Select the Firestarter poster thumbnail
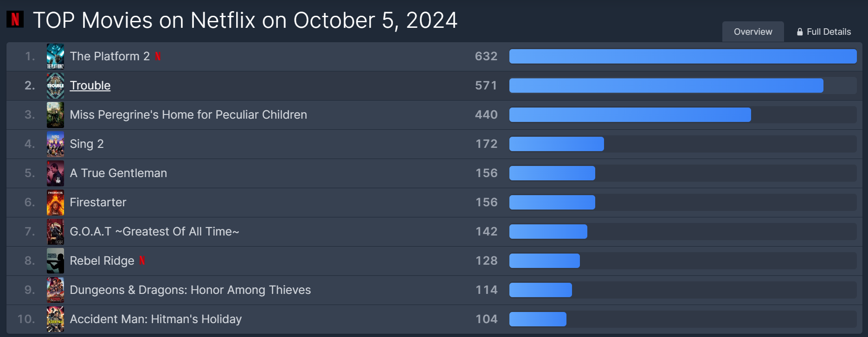Image resolution: width=868 pixels, height=337 pixels. coord(55,203)
